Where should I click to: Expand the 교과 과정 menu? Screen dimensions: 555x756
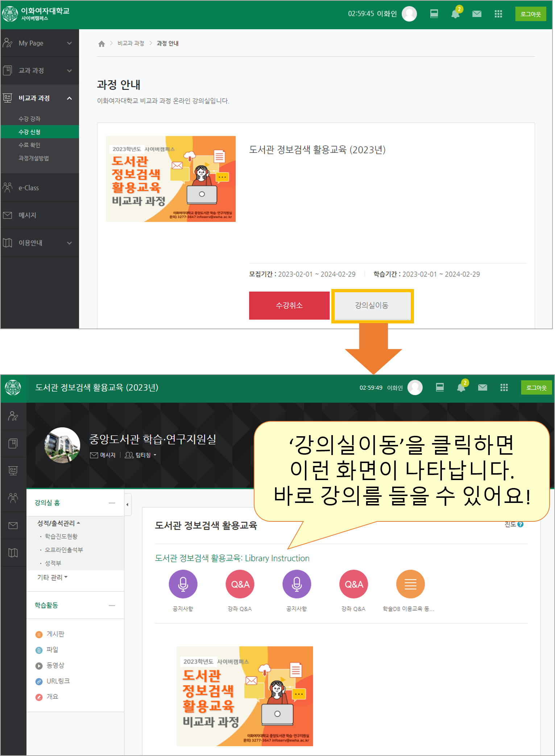tap(40, 70)
